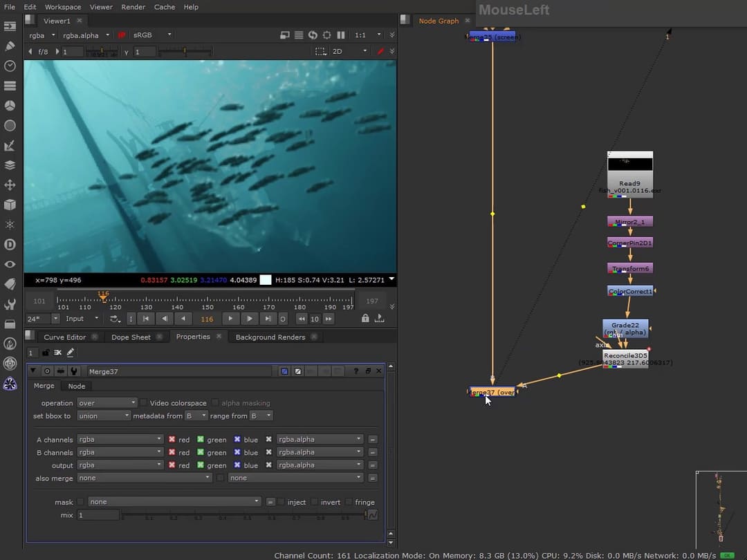Click the mix slider track

point(242,515)
